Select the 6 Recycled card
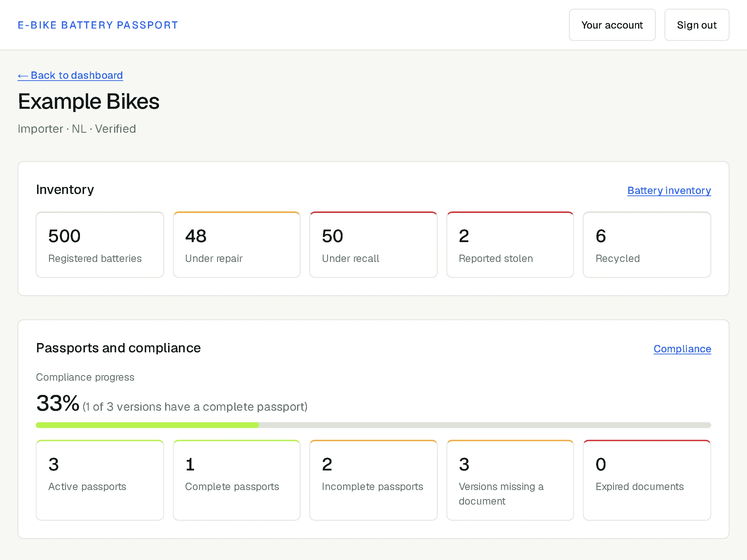The height and width of the screenshot is (560, 747). [647, 245]
